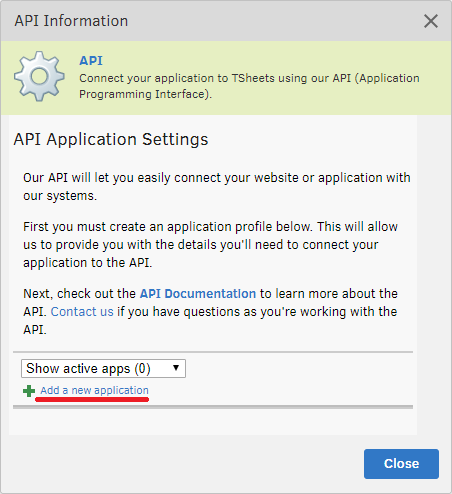This screenshot has height=494, width=452.
Task: Click the 'Our API will let you' paragraph
Action: tap(217, 187)
